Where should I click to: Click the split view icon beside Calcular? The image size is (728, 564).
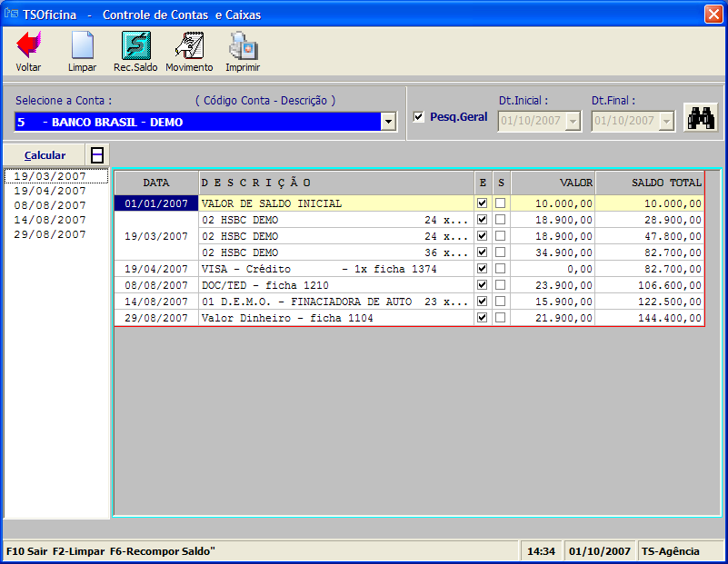pyautogui.click(x=97, y=155)
